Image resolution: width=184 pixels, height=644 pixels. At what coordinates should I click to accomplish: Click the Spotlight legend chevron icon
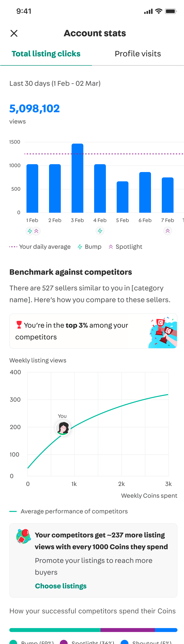111,247
